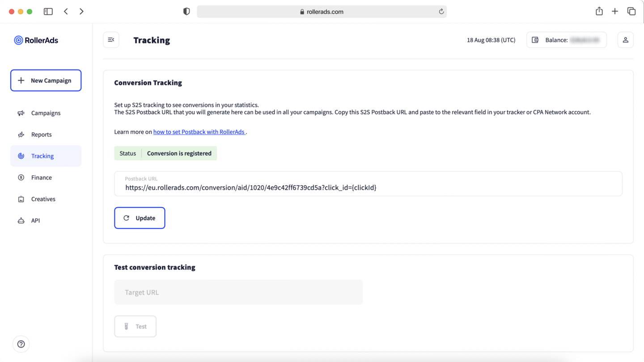
Task: Click the Target URL input field
Action: (x=238, y=292)
